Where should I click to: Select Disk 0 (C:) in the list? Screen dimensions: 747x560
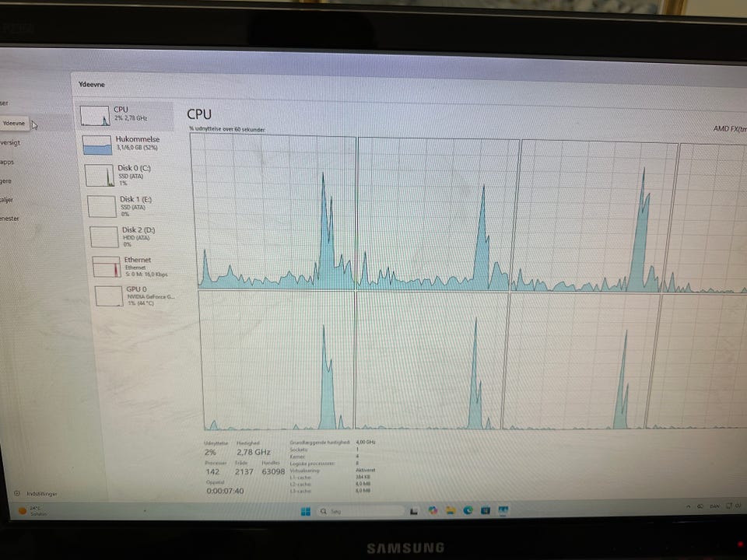130,175
